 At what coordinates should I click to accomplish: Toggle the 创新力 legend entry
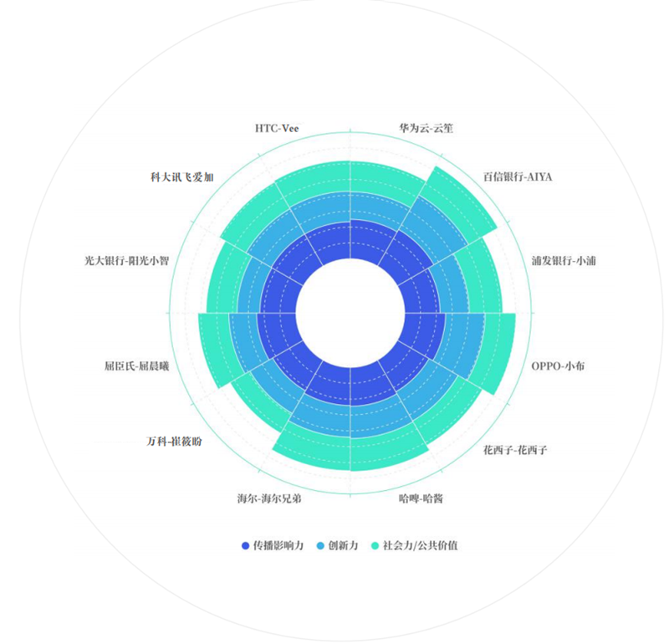coord(338,545)
